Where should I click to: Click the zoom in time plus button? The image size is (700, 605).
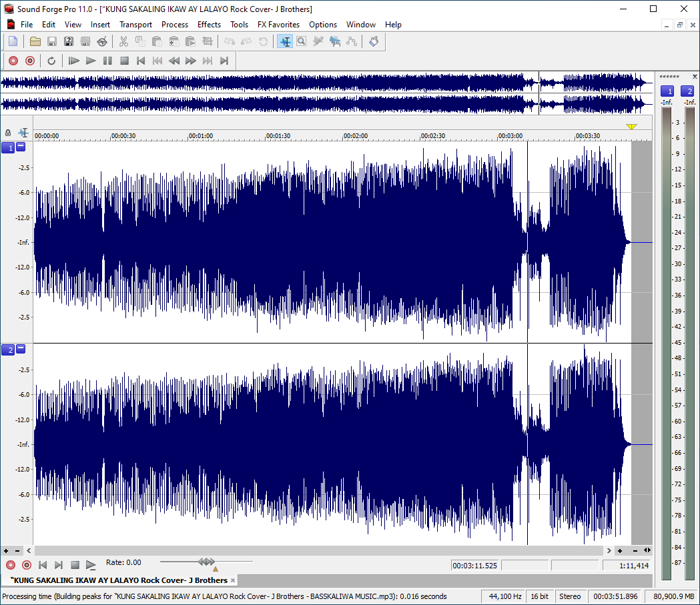click(620, 551)
